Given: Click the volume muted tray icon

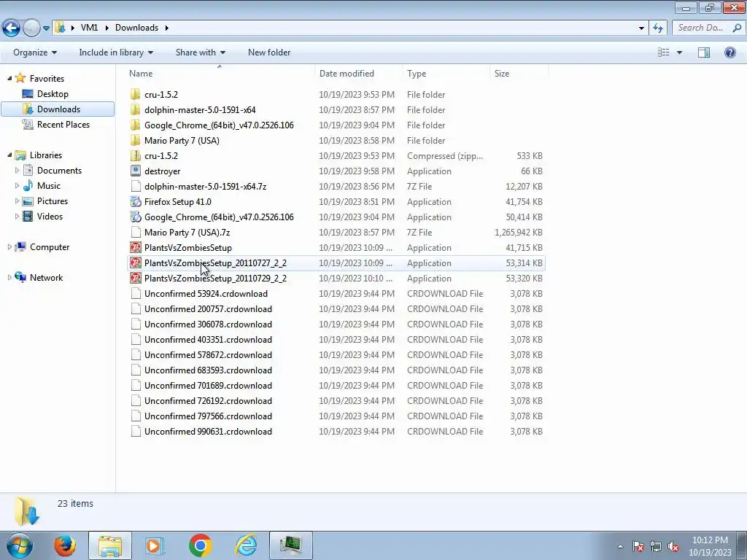Looking at the screenshot, I should 673,546.
